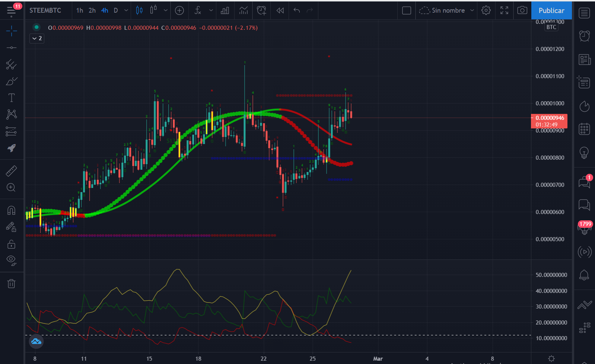Open the BTC currency selector on price axis
Viewport: 595px width, 364px height.
pos(551,27)
